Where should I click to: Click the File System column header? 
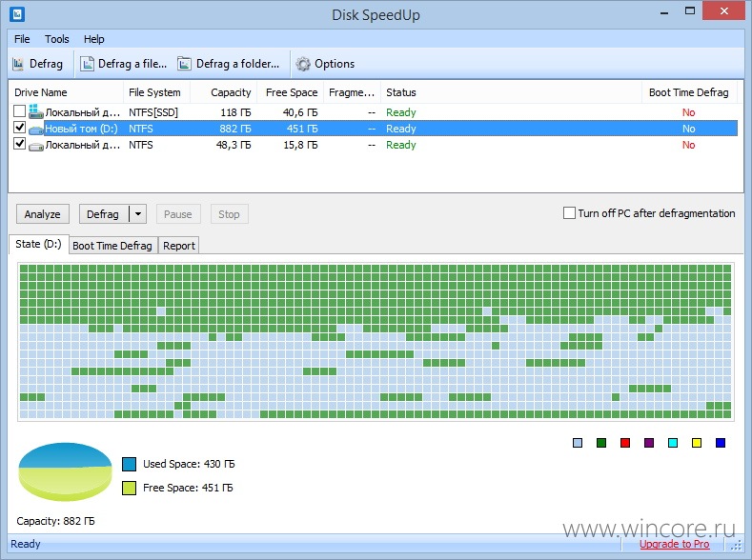pos(157,92)
